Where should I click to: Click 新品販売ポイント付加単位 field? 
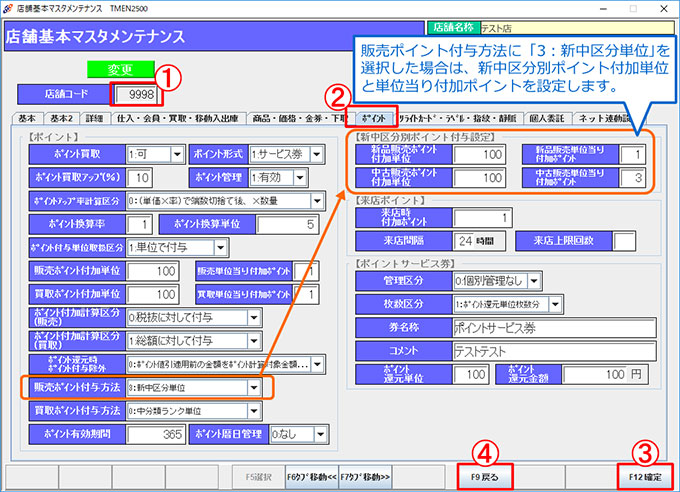[x=479, y=154]
